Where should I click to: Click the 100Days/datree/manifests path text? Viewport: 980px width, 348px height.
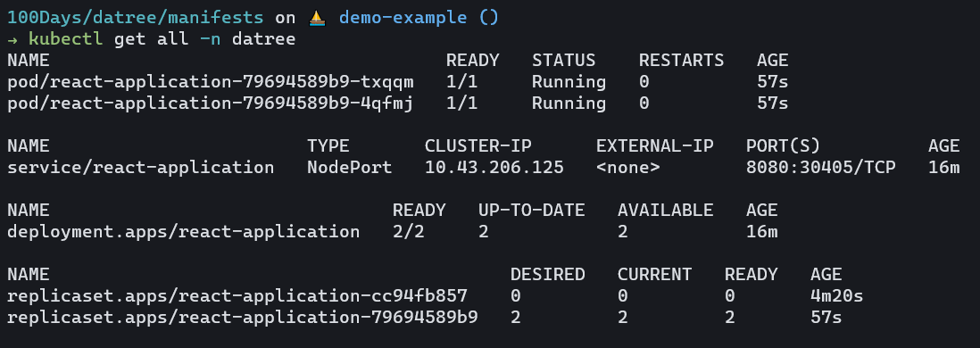(x=136, y=18)
